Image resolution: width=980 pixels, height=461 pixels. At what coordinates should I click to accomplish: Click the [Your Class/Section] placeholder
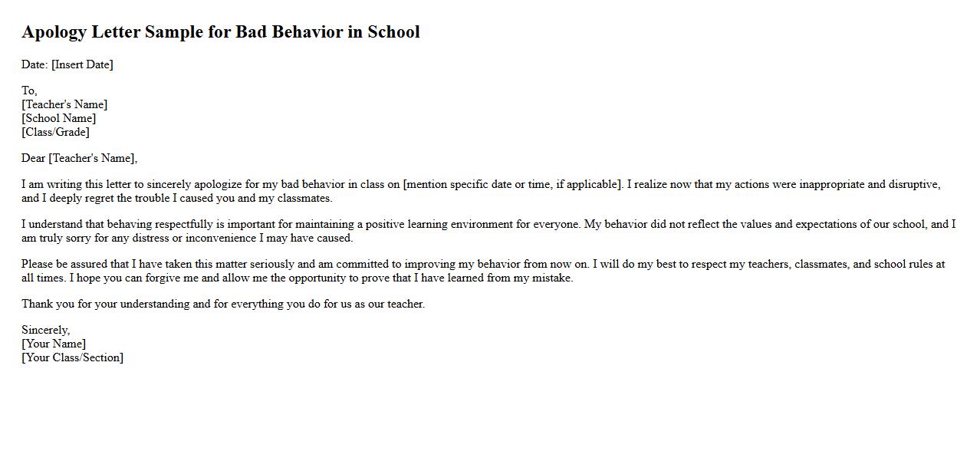(72, 357)
